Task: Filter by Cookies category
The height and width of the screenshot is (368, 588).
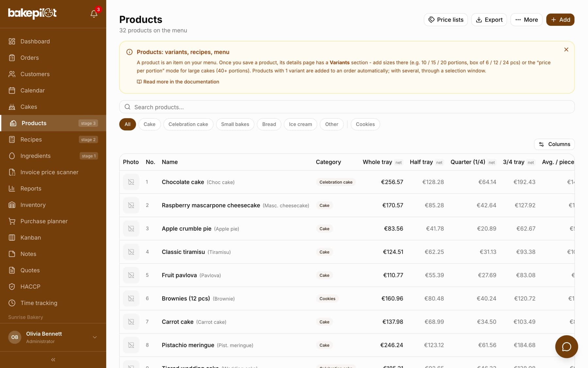Action: (x=365, y=124)
